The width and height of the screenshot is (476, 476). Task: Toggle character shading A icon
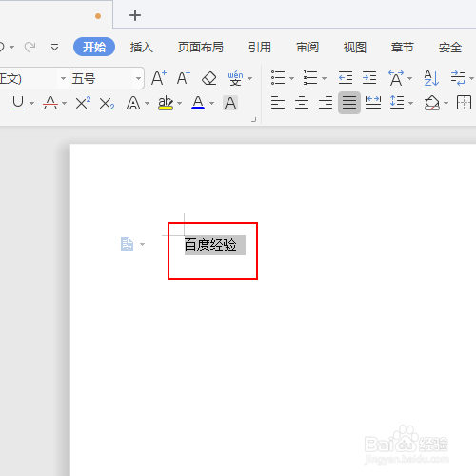click(x=230, y=103)
